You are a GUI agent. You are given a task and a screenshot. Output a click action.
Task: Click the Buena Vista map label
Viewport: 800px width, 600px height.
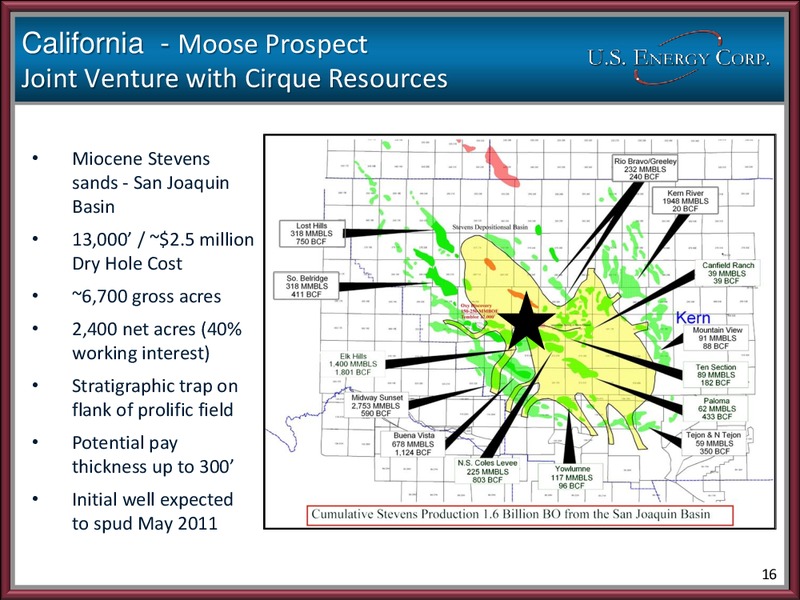(x=413, y=444)
